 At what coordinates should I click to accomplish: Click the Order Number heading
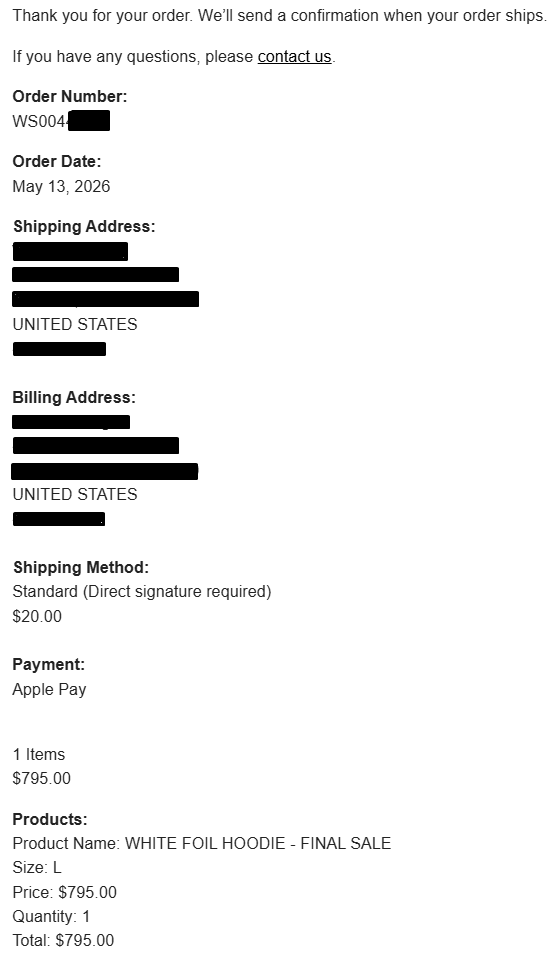coord(70,96)
